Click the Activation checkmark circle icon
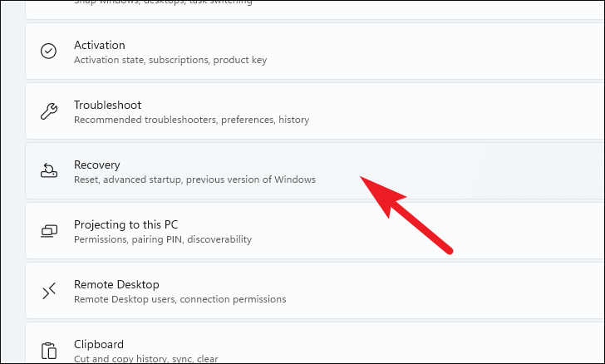Screen dimensions: 605x364 pos(48,51)
